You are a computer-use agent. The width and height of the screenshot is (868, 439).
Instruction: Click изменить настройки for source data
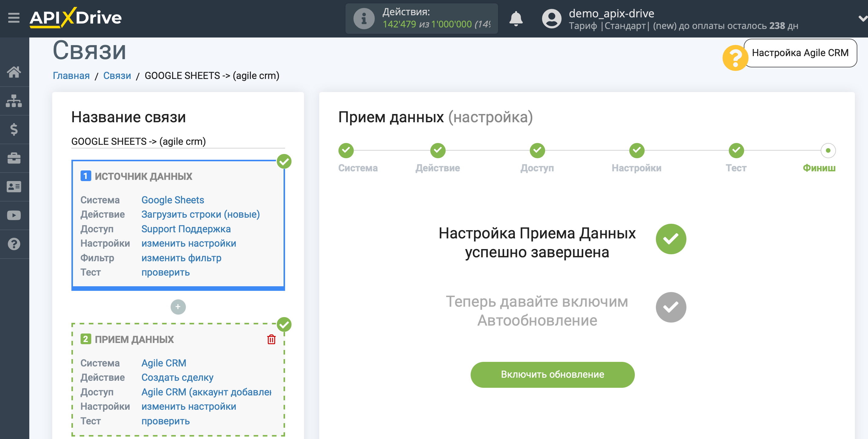click(x=189, y=244)
